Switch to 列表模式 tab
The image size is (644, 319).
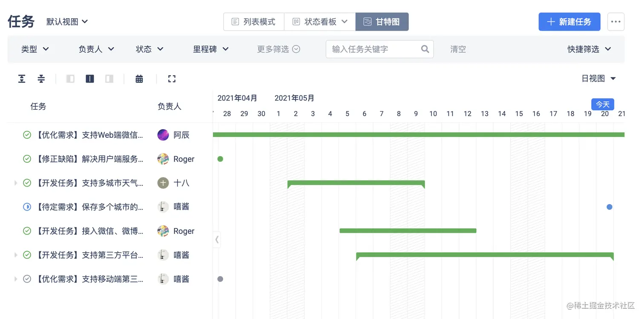[254, 22]
